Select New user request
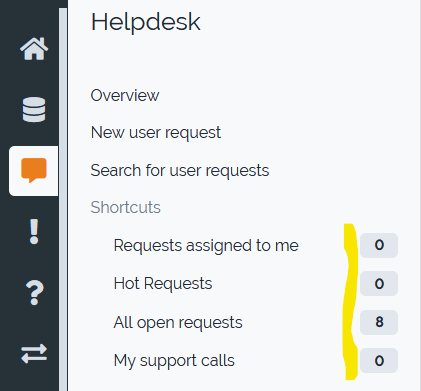 156,133
